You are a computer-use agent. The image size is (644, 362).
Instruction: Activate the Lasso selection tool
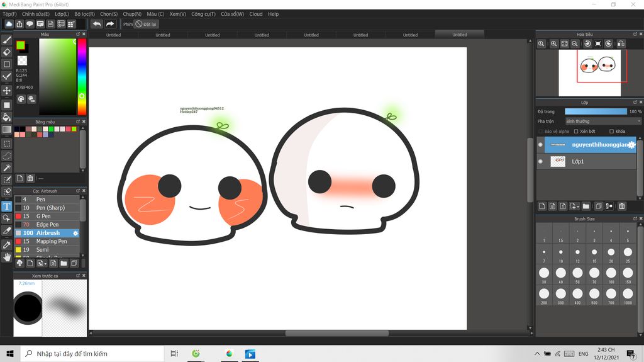pyautogui.click(x=6, y=156)
